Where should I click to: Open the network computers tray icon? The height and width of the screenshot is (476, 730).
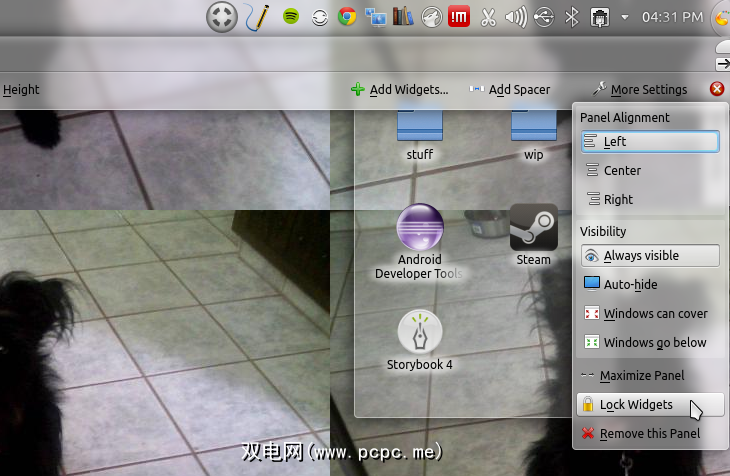tap(375, 17)
